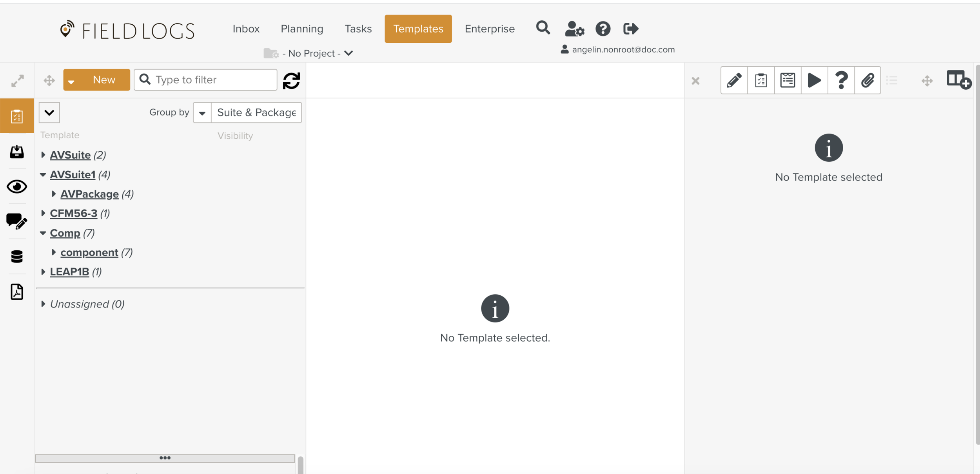This screenshot has width=980, height=474.
Task: Expand the Unassigned group
Action: [x=43, y=304]
